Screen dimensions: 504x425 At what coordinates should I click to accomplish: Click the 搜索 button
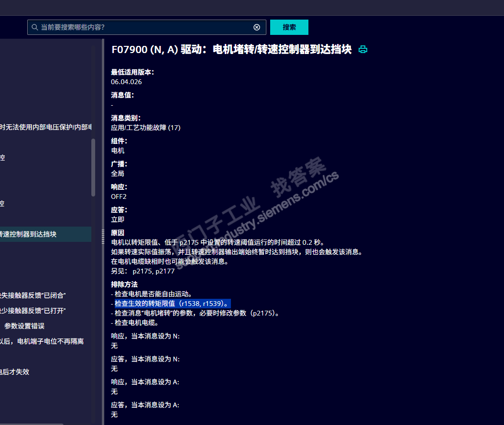coord(289,27)
